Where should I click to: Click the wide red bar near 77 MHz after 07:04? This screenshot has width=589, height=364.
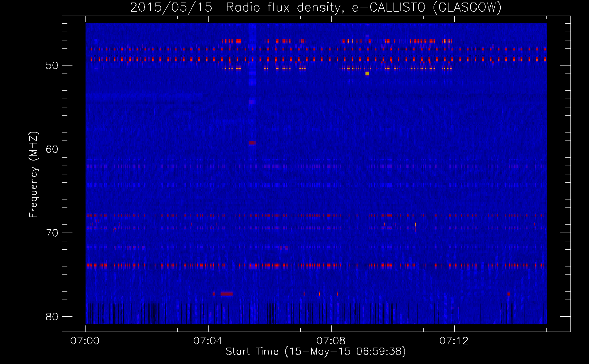pyautogui.click(x=226, y=293)
